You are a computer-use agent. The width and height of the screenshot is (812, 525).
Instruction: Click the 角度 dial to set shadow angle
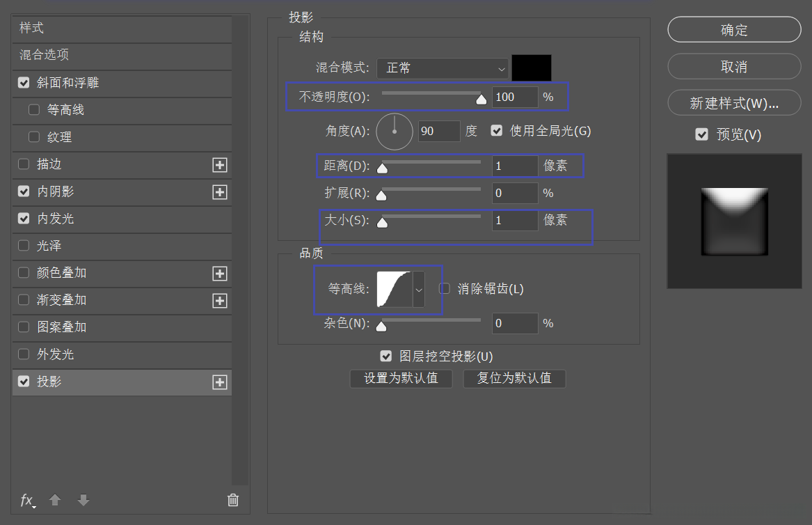(x=394, y=131)
